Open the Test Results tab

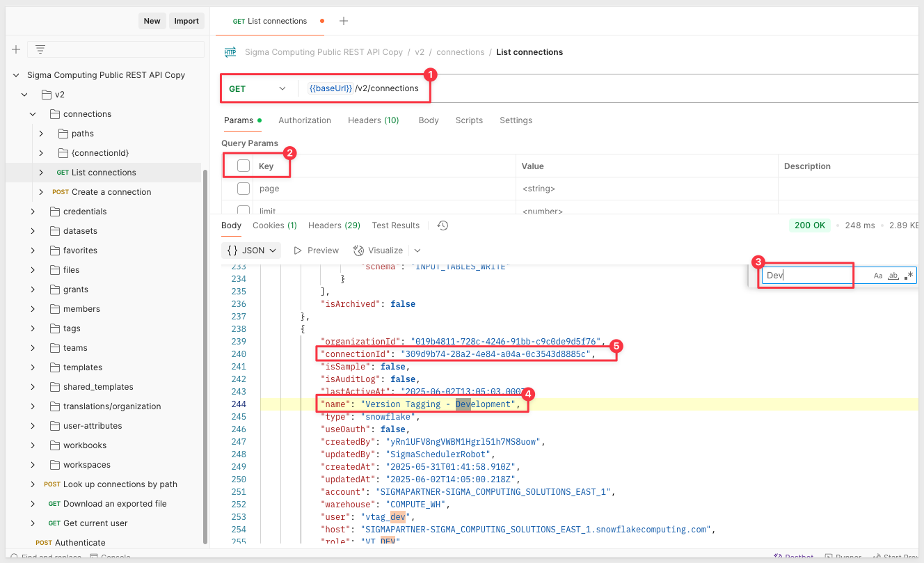(396, 225)
